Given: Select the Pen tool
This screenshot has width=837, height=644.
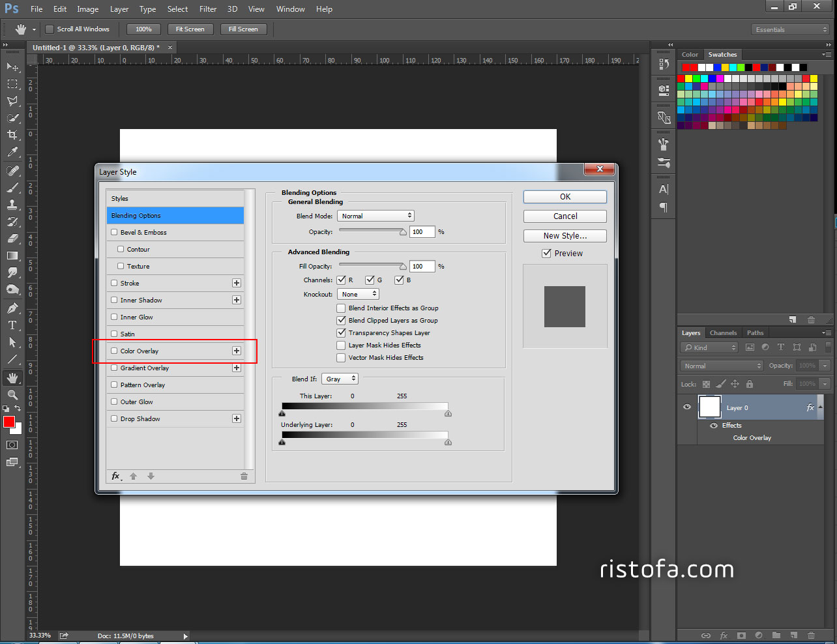Looking at the screenshot, I should pyautogui.click(x=12, y=307).
